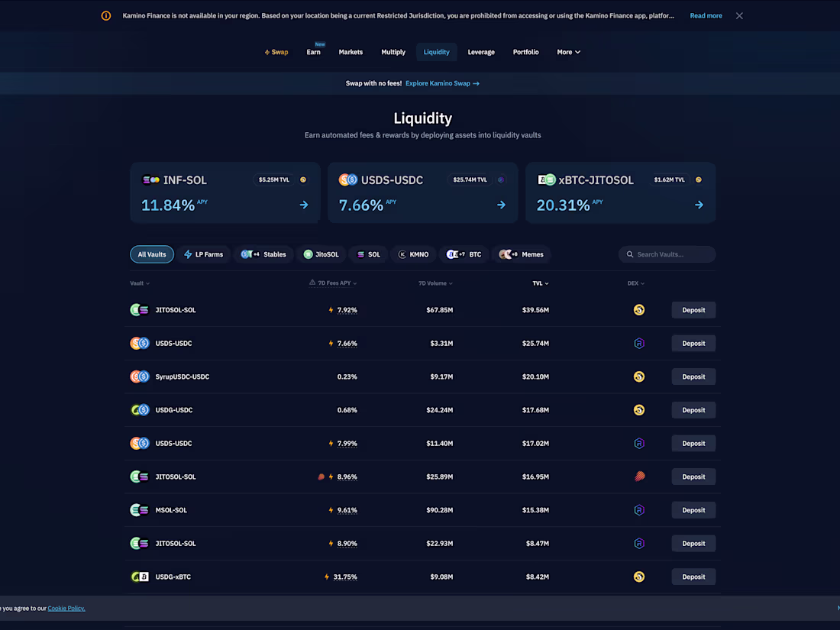Filter vaults by Stables
The width and height of the screenshot is (840, 630).
click(263, 254)
